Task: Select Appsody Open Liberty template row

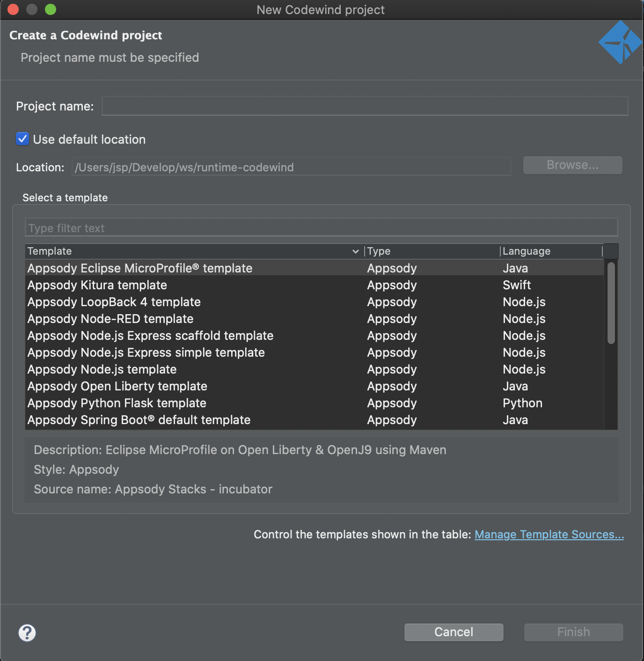Action: pyautogui.click(x=315, y=386)
